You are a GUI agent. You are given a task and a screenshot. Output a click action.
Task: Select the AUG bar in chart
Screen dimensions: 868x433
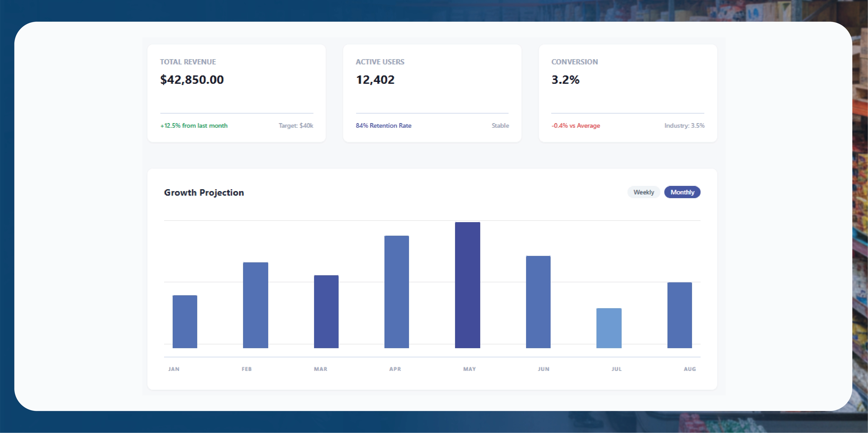[679, 315]
